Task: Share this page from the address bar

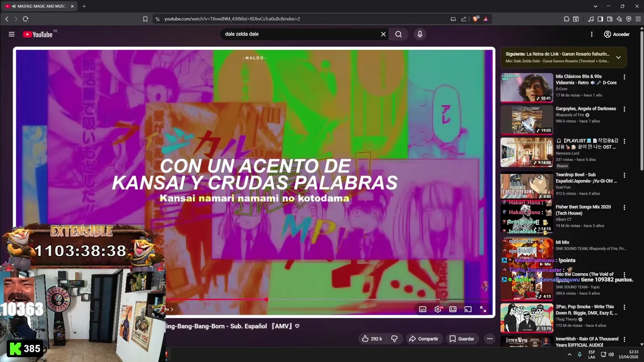Action: [x=464, y=19]
